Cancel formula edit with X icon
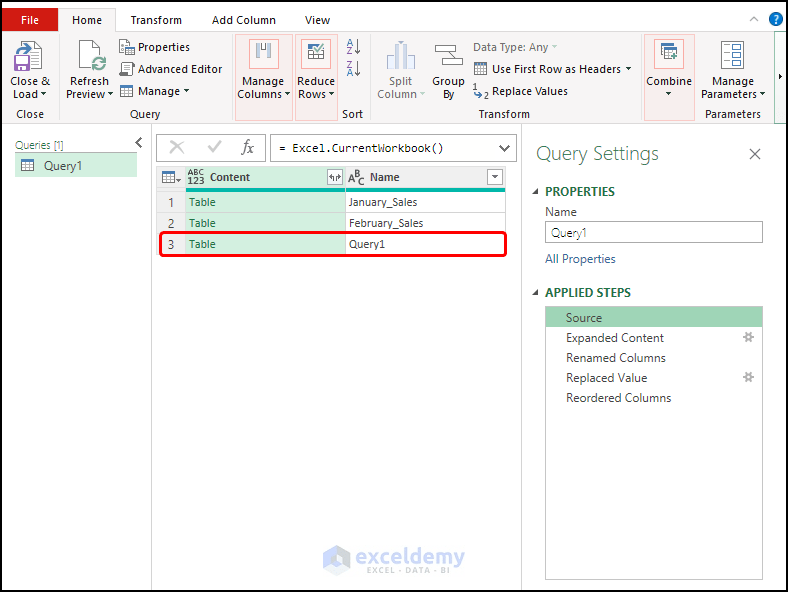Screen dimensions: 788x592 coord(176,148)
